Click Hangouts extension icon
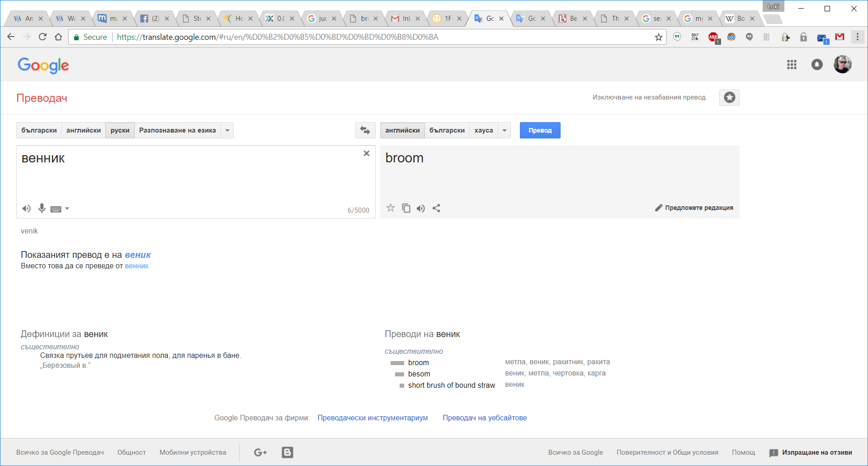 click(x=749, y=37)
